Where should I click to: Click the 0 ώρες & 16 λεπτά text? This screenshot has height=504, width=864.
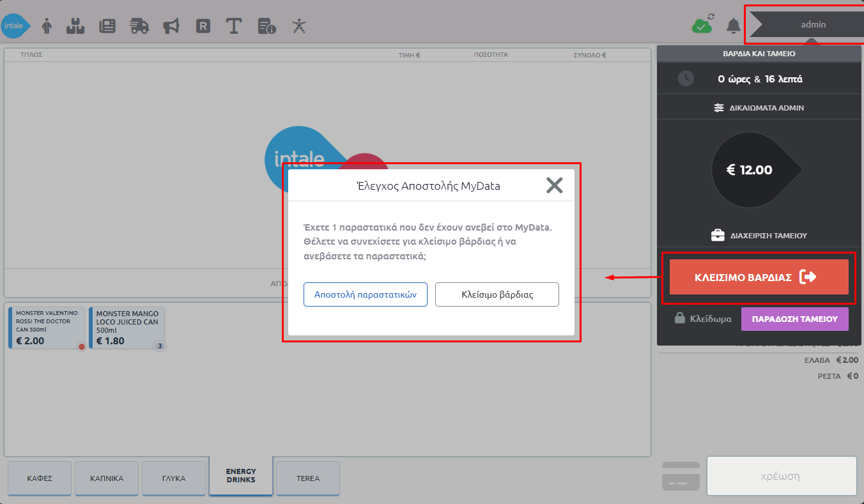[760, 79]
